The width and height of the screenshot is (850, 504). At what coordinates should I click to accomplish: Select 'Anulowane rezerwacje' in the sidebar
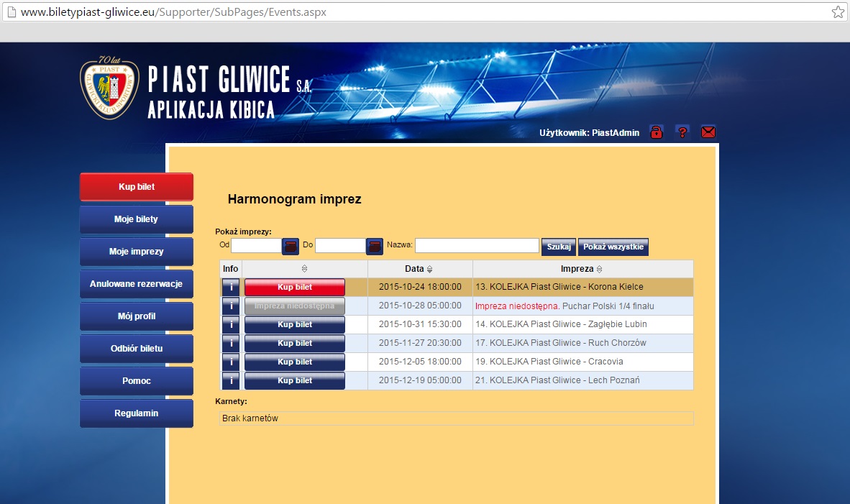(136, 284)
